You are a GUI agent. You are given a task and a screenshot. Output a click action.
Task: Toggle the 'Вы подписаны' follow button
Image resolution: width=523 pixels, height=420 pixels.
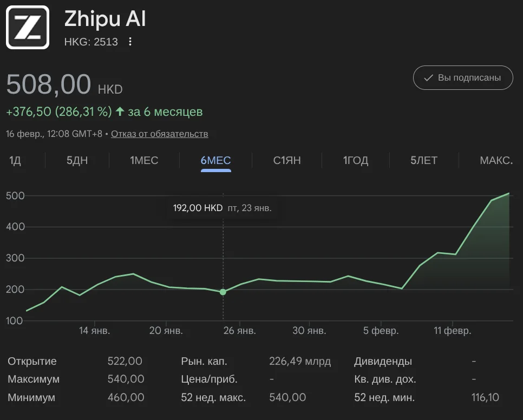pos(463,78)
